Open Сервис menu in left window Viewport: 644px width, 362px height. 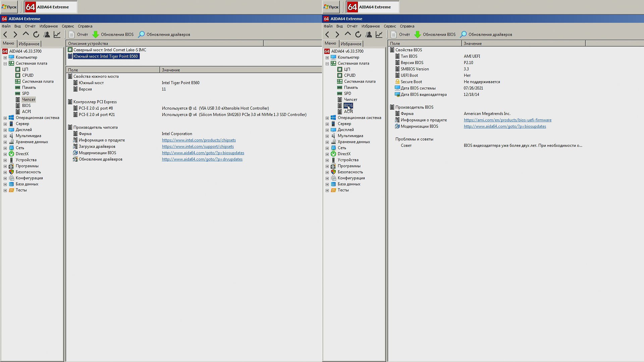[x=68, y=26]
